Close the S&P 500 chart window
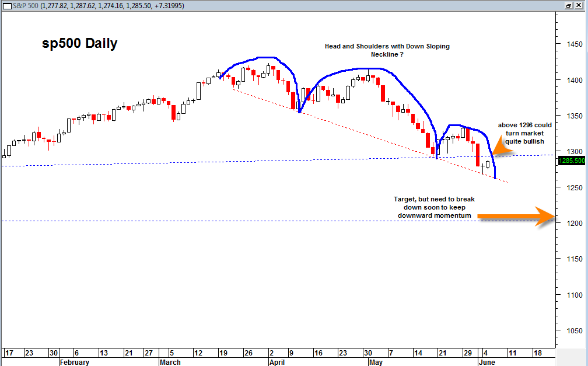The image size is (588, 366). tap(579, 5)
